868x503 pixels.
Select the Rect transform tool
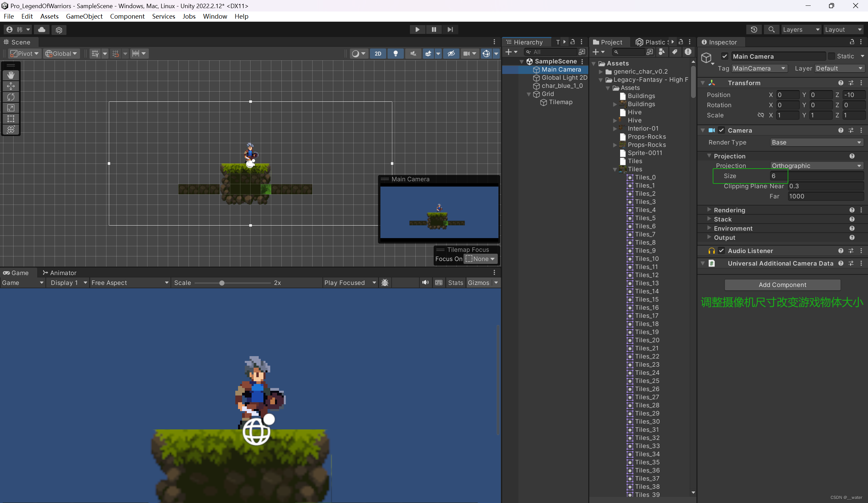(x=11, y=118)
